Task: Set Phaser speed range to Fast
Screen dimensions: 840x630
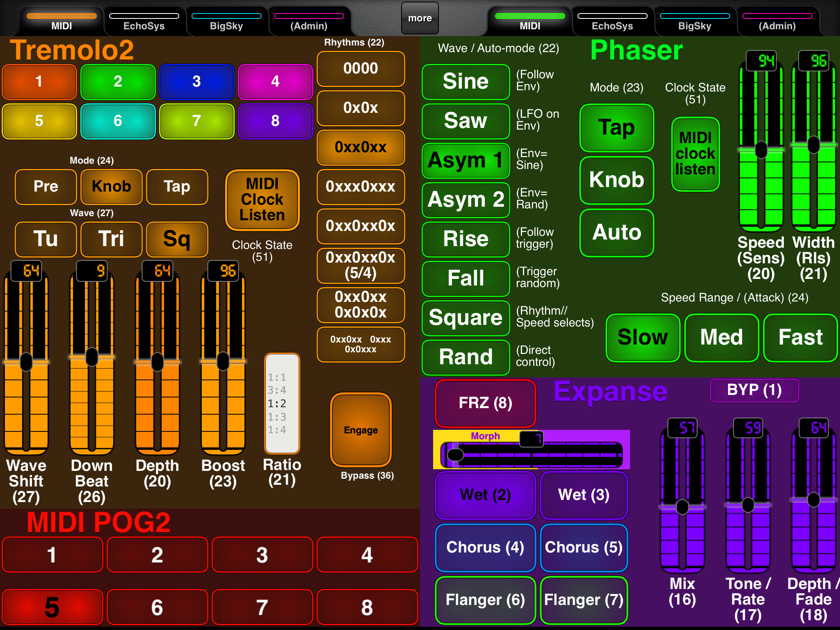Action: [801, 338]
